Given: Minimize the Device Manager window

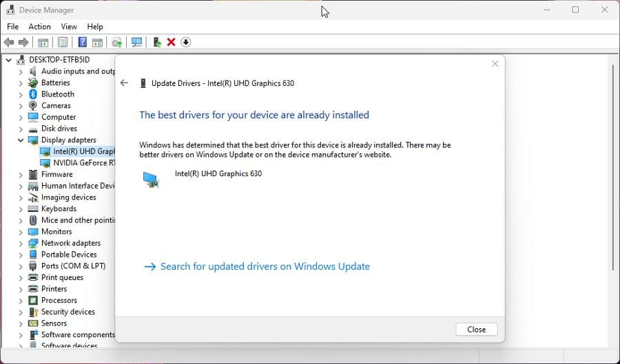Looking at the screenshot, I should (x=547, y=10).
